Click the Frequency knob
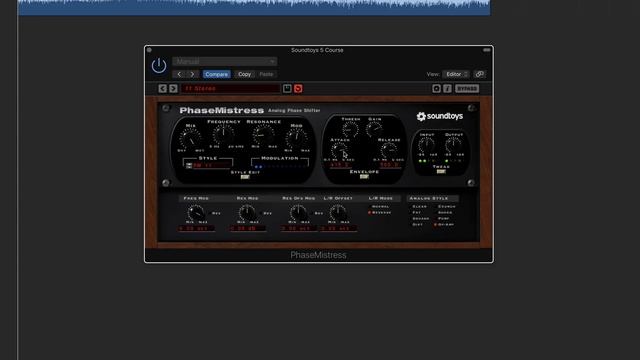Screen dimensions: 640x360 223,134
